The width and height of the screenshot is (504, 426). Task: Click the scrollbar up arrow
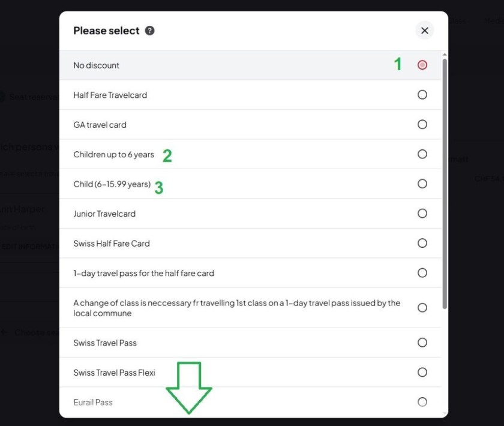[443, 55]
